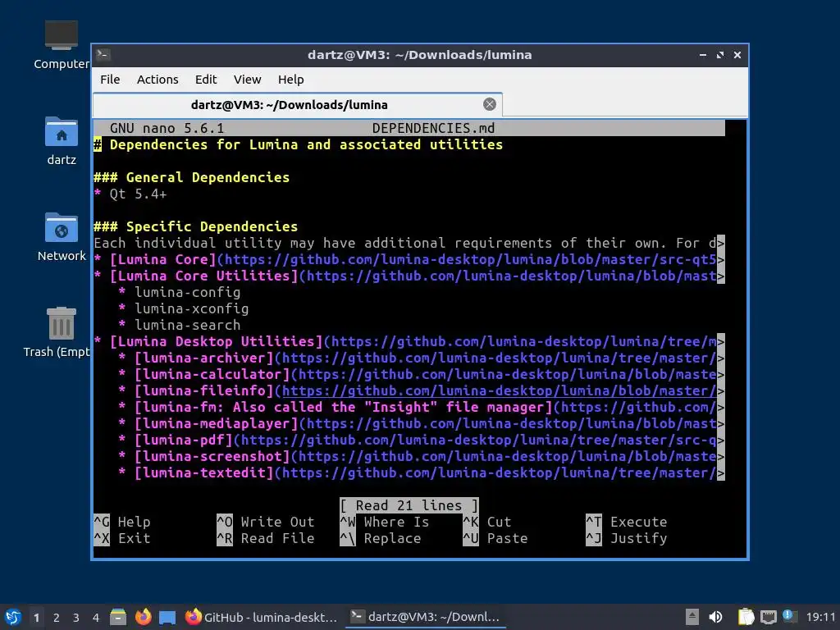Click the ^G Help shortcut label
The image size is (840, 630).
pos(122,523)
